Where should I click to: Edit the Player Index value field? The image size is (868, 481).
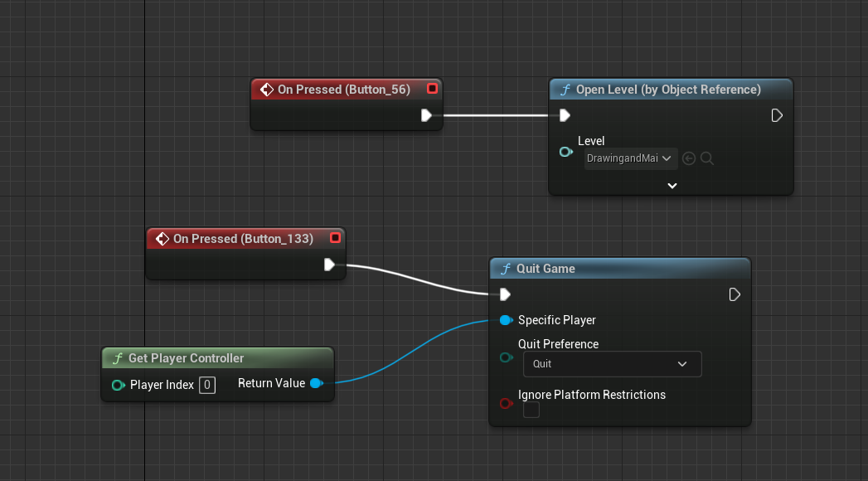pos(207,386)
